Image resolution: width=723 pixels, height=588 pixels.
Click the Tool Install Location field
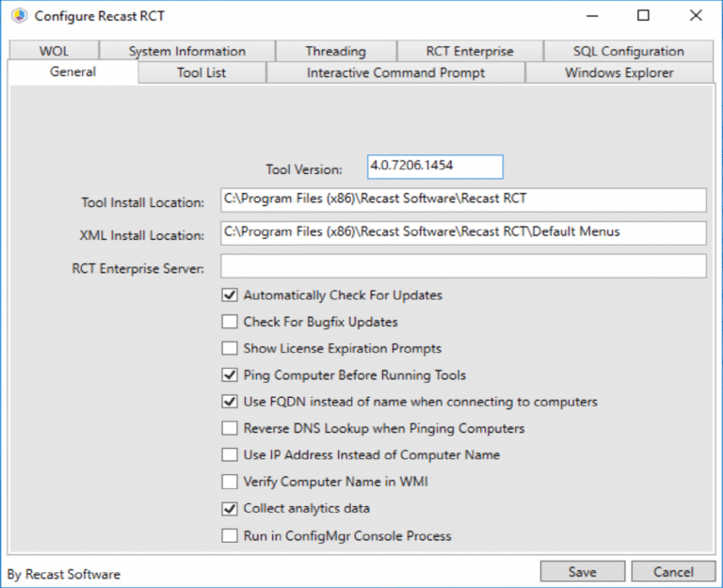[x=463, y=199]
